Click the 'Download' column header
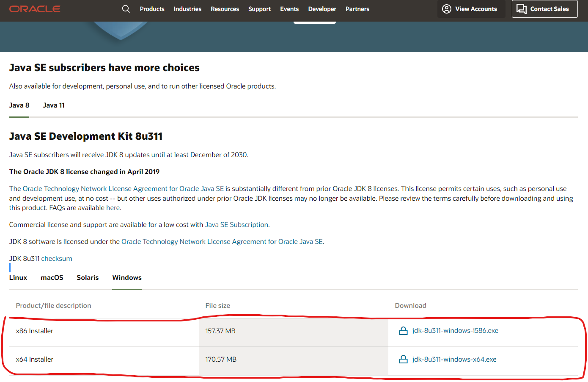 coord(411,306)
